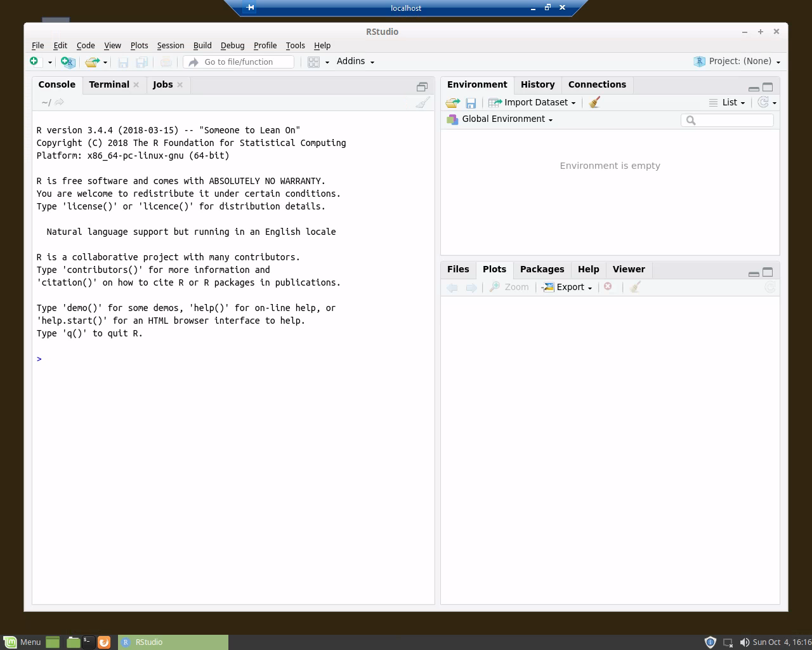The image size is (812, 650).
Task: Focus the Go to file/function field
Action: coord(239,62)
